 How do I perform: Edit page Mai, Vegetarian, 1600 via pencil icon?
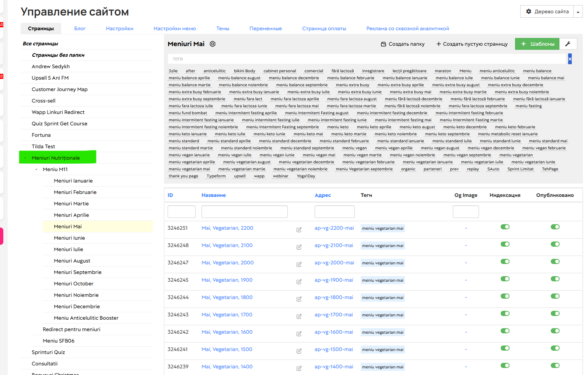click(x=299, y=333)
